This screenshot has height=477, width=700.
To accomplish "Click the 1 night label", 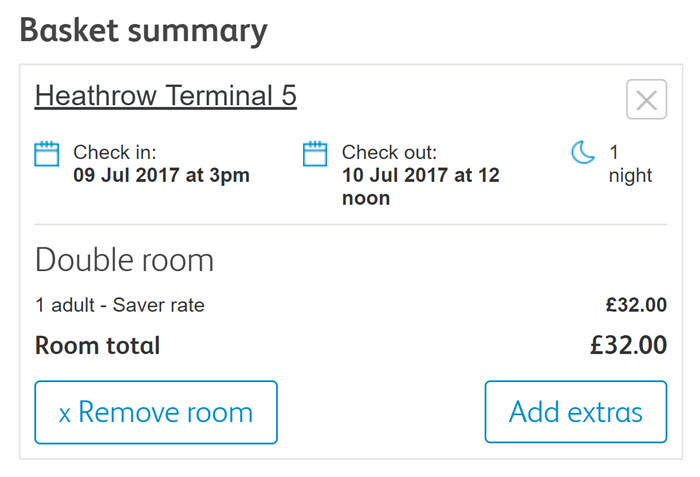I will pyautogui.click(x=630, y=164).
